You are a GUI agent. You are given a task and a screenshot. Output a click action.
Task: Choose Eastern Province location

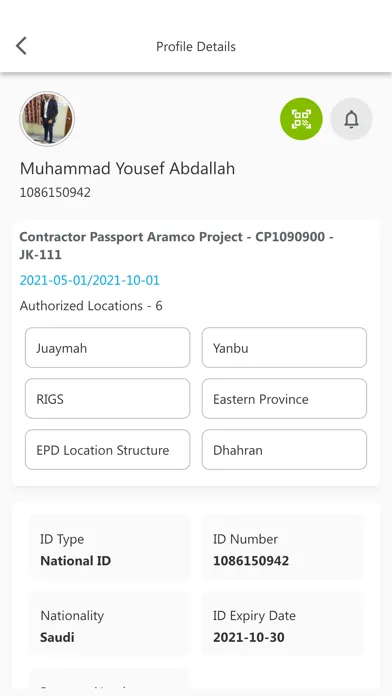[284, 399]
